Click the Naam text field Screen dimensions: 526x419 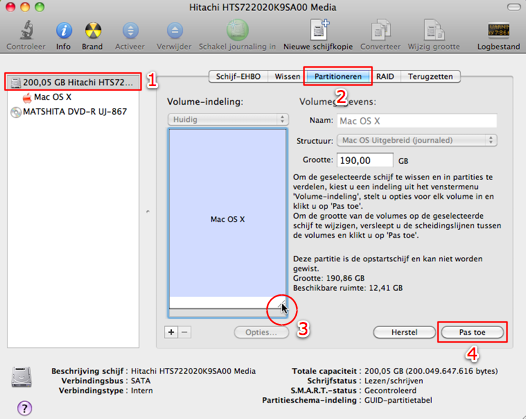pyautogui.click(x=417, y=121)
